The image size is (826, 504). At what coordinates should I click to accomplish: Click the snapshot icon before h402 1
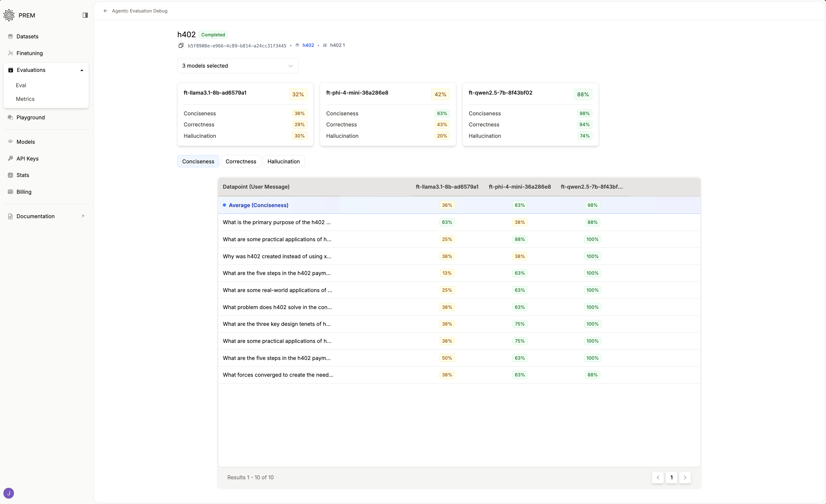(325, 45)
